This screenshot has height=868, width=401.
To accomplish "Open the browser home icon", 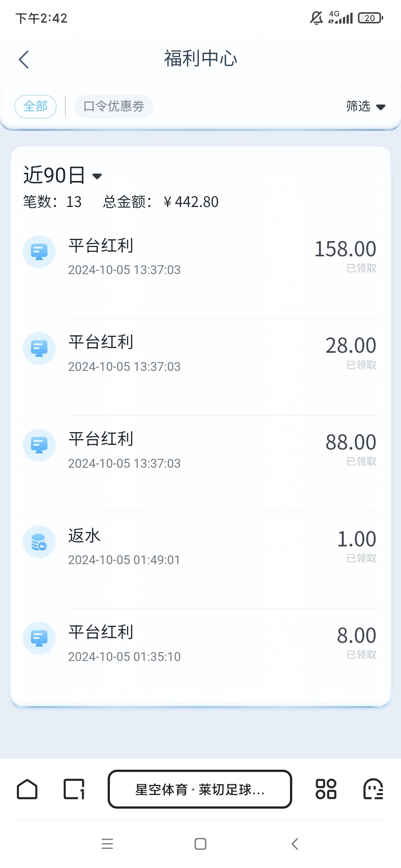I will click(x=27, y=789).
